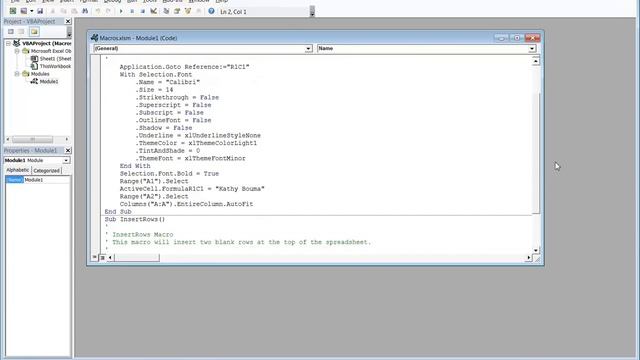Open the Name procedure dropdown
The height and width of the screenshot is (360, 640).
click(532, 49)
